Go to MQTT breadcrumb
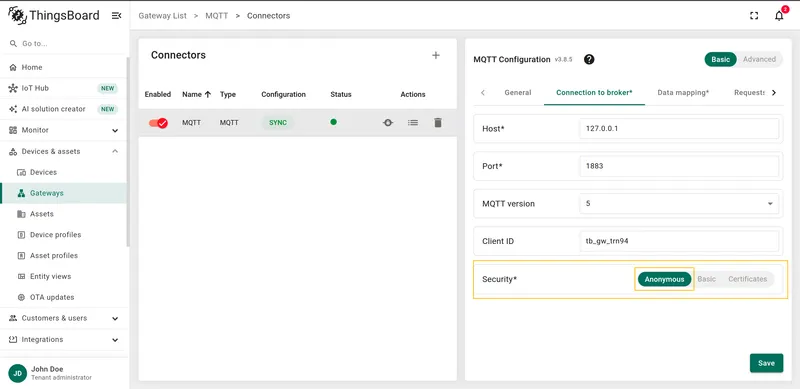The height and width of the screenshot is (389, 800). point(217,16)
